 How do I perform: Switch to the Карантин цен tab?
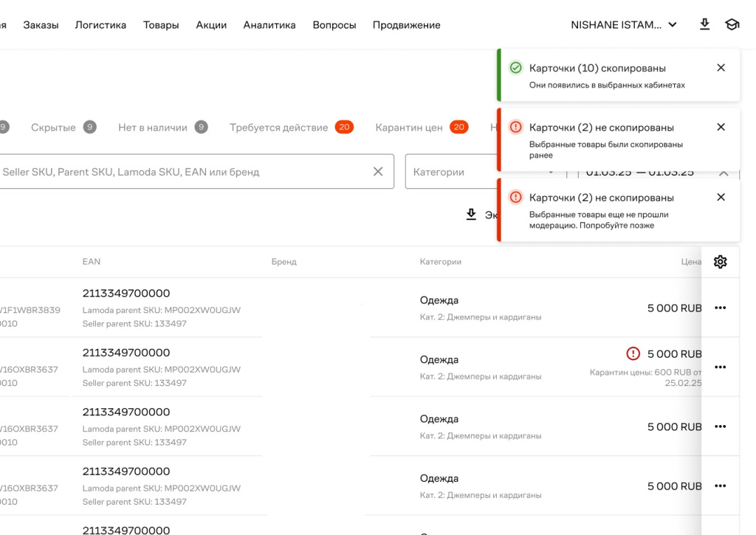click(x=409, y=128)
